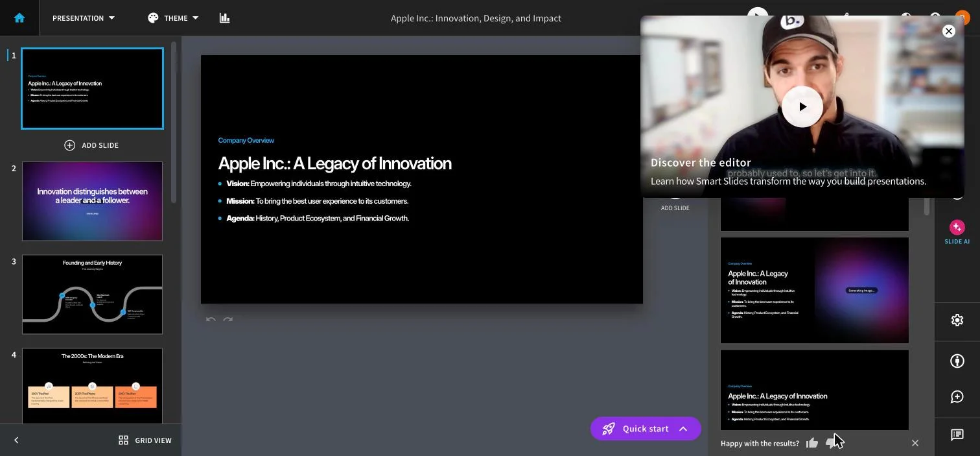Choose AI layout with gradient image
This screenshot has height=456, width=980.
tap(815, 290)
